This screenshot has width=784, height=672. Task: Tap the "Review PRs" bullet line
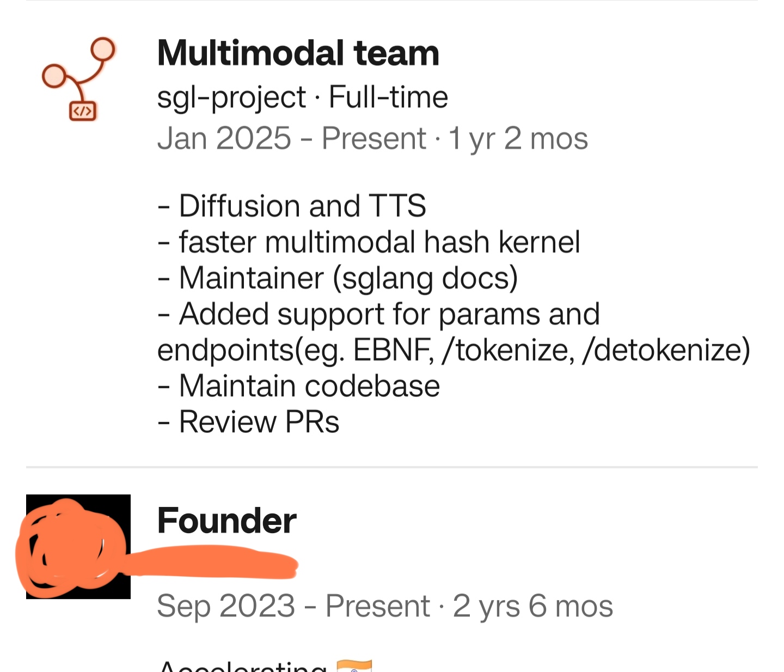[259, 421]
